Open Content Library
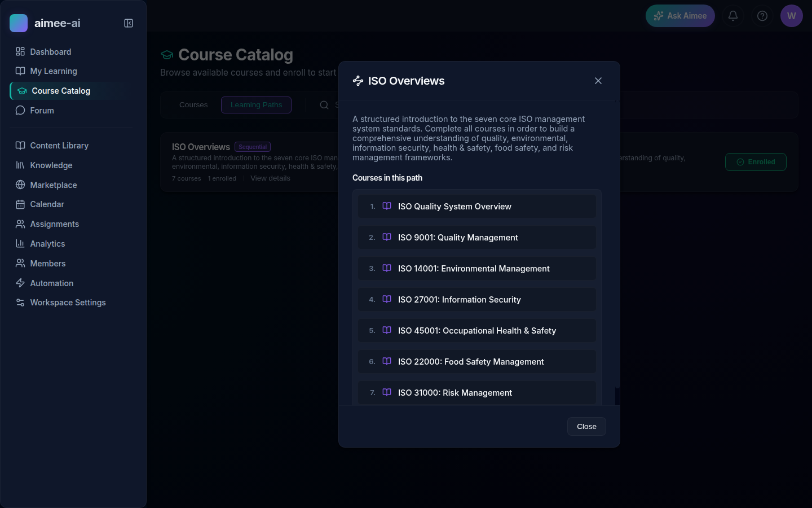 pyautogui.click(x=72, y=146)
